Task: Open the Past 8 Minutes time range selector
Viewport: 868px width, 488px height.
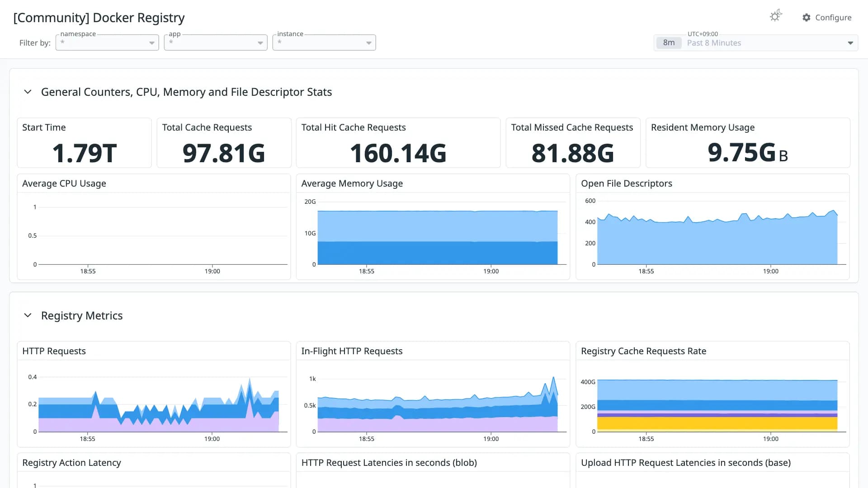Action: click(756, 43)
